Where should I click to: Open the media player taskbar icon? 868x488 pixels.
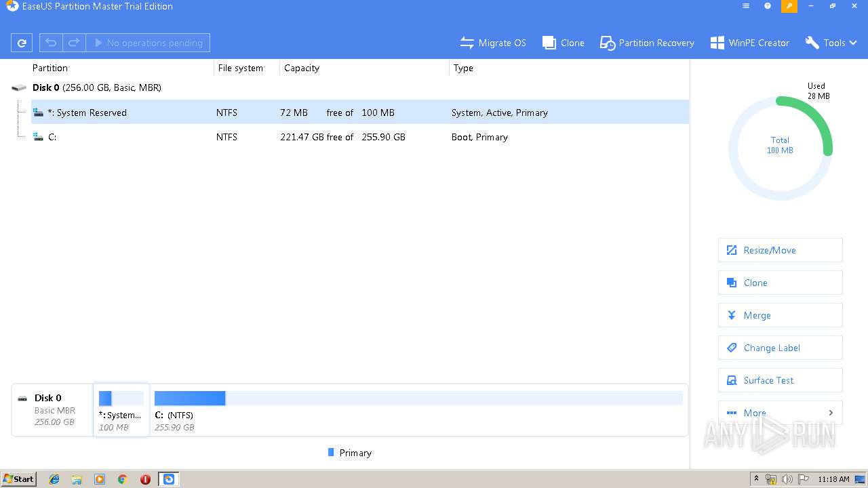click(x=100, y=479)
